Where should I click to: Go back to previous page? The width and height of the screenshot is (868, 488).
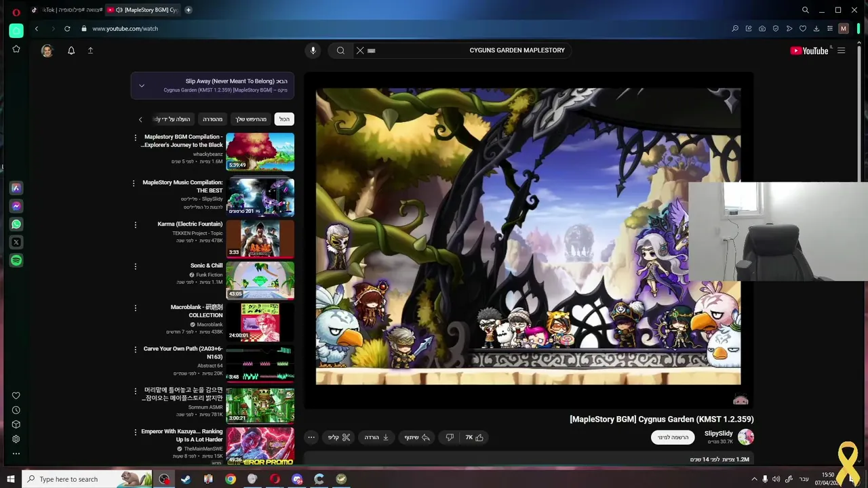pos(37,28)
